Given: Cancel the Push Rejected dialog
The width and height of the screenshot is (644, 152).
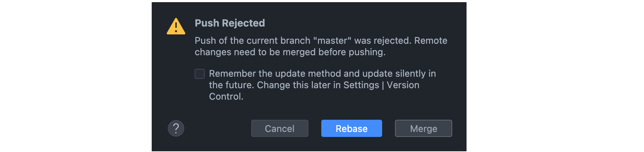Looking at the screenshot, I should pos(279,128).
